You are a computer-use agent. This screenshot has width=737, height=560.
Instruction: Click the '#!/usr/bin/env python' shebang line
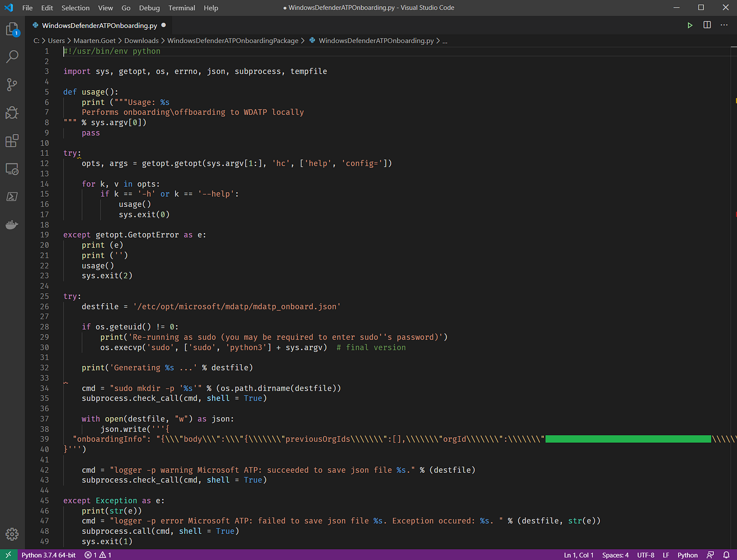point(112,51)
